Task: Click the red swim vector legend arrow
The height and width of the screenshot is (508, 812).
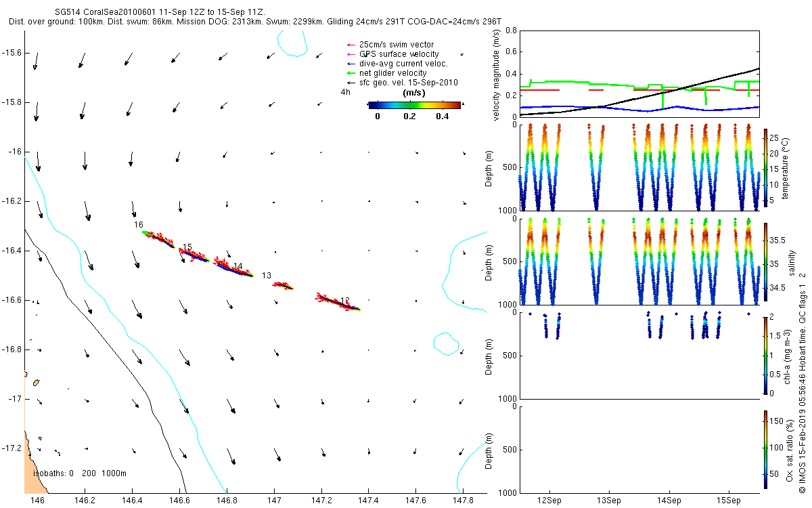Action: pos(351,45)
